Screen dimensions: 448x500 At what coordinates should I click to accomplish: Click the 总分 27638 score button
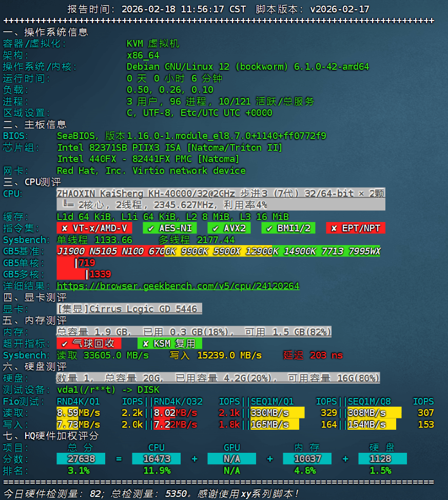(81, 459)
